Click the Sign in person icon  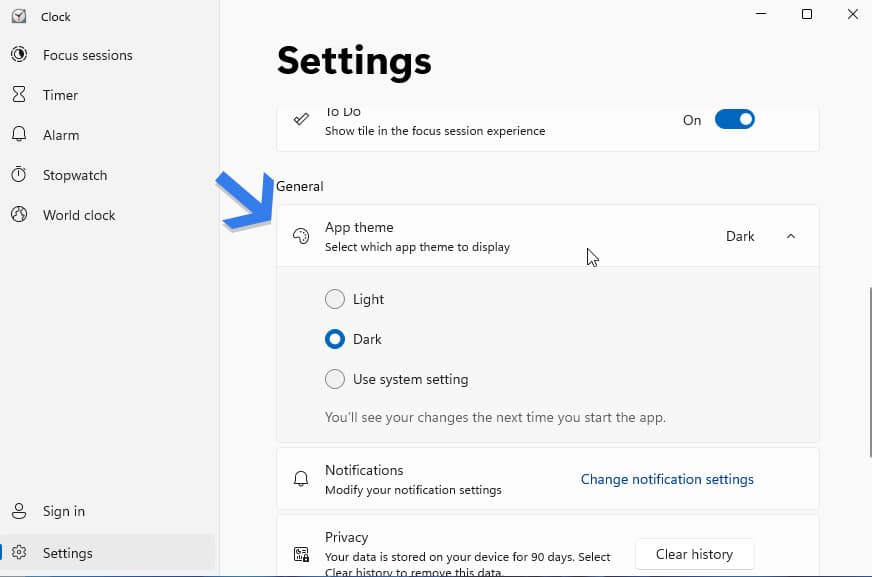[x=19, y=511]
